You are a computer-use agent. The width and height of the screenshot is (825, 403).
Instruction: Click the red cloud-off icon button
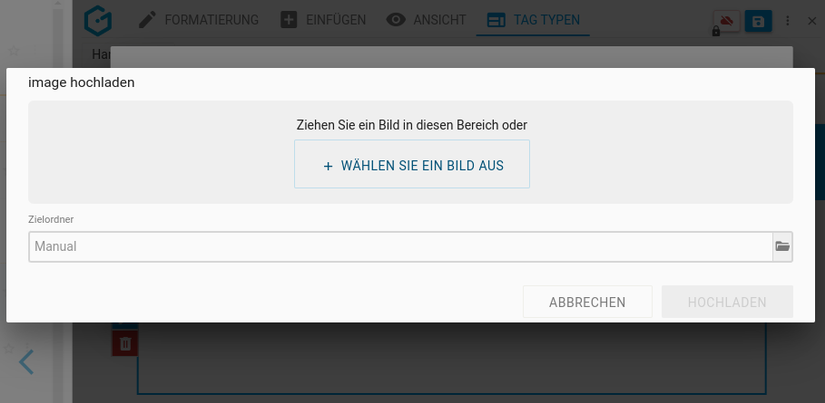pyautogui.click(x=727, y=21)
